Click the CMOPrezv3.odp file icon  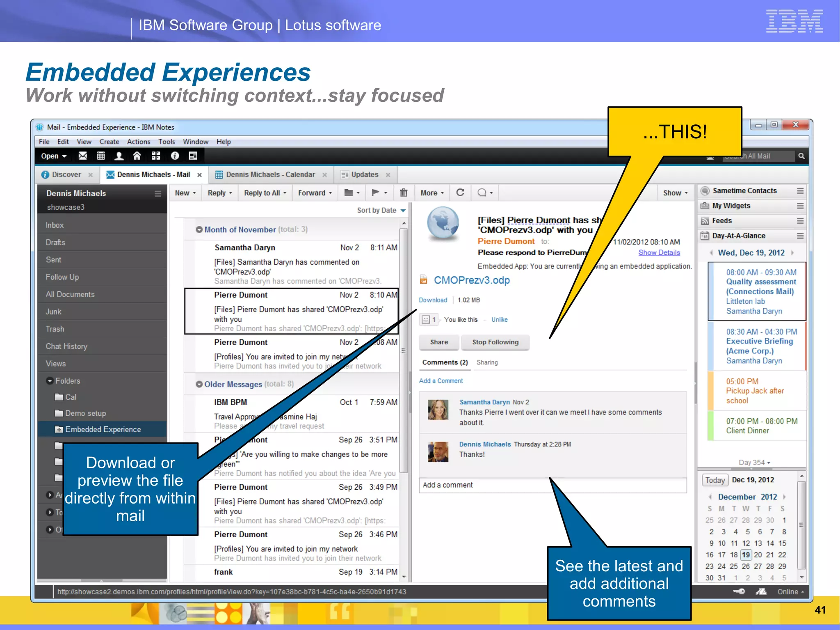424,280
